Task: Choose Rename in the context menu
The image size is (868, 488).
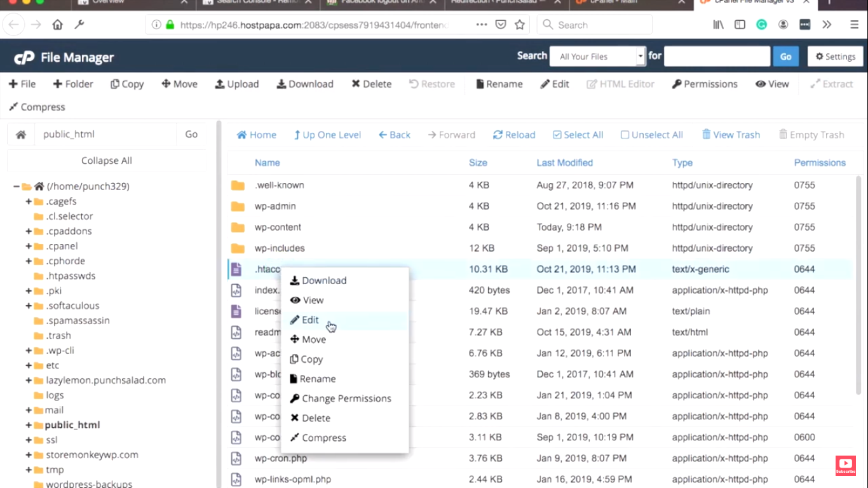Action: coord(344,379)
